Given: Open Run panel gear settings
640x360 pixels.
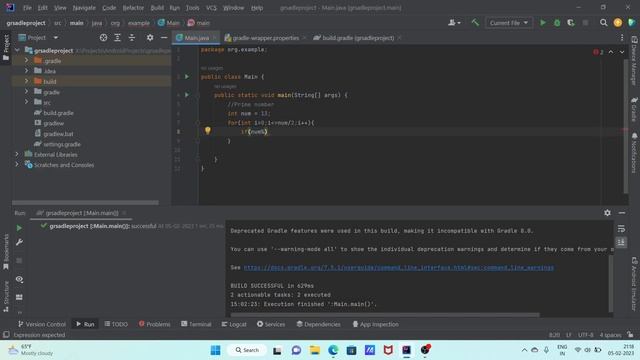Looking at the screenshot, I should tap(607, 213).
